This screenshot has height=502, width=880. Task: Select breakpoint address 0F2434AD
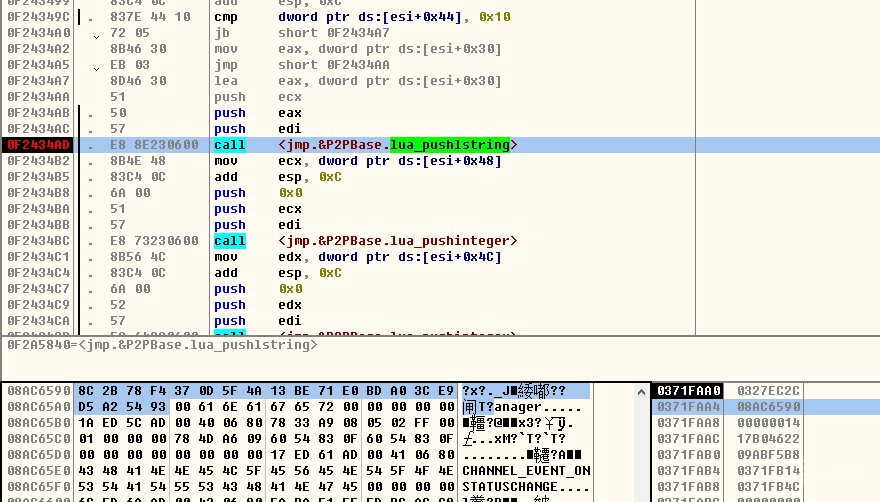tap(38, 145)
